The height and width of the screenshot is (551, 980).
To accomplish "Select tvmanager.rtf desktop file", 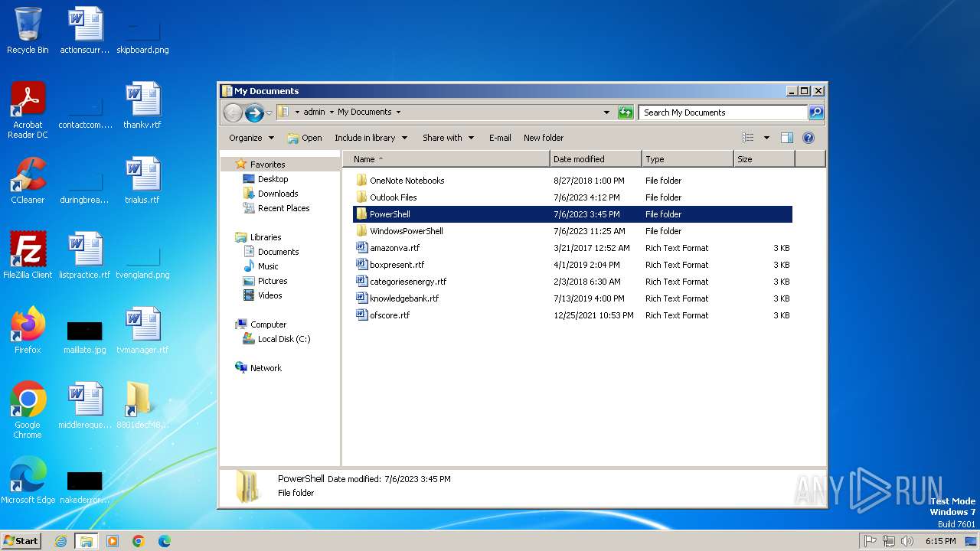I will pyautogui.click(x=142, y=331).
